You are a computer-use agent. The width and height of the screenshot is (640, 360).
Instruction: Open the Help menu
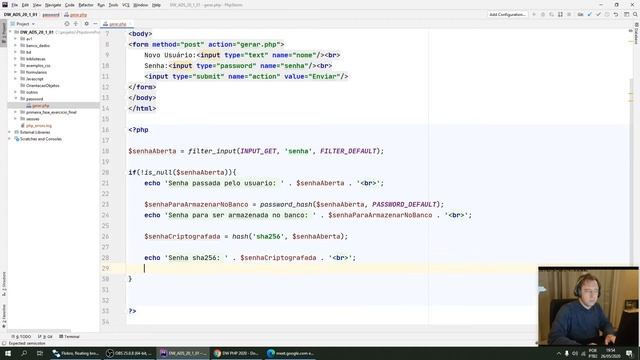point(156,5)
